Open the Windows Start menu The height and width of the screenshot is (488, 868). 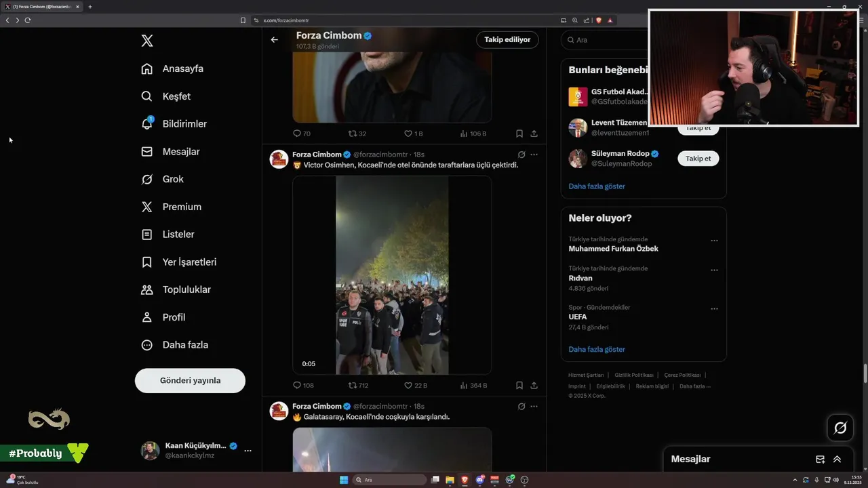(344, 480)
